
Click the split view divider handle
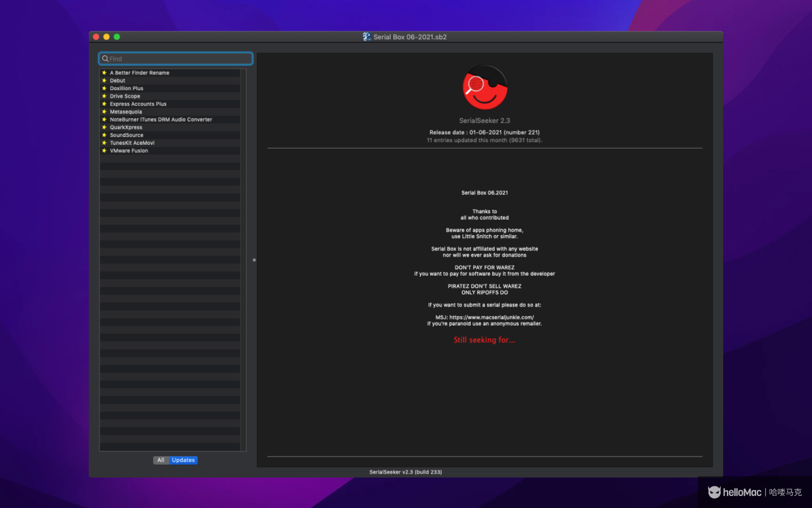[254, 260]
